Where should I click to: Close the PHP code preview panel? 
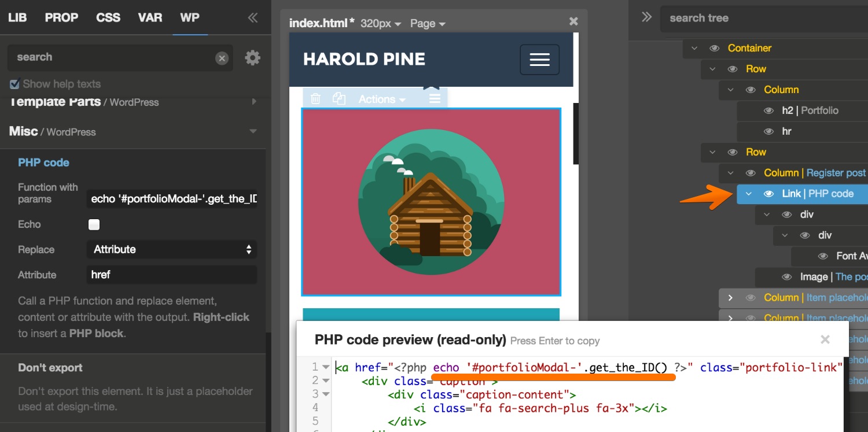click(x=825, y=339)
